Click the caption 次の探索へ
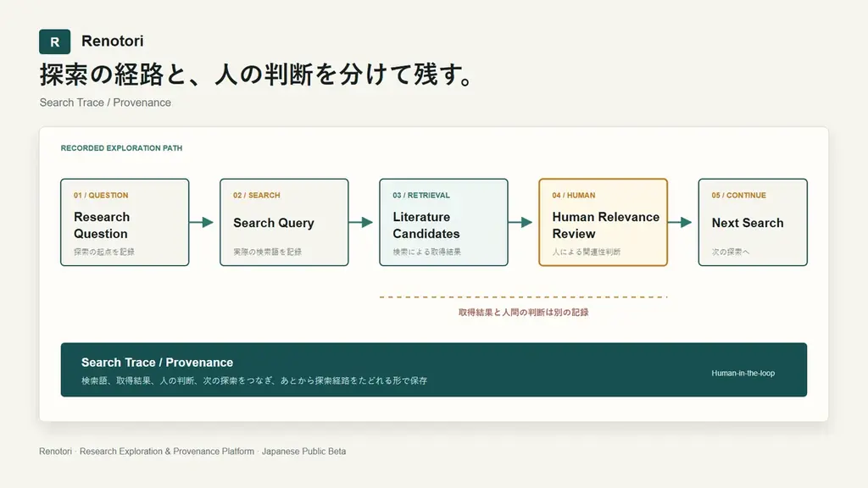868x488 pixels. pos(730,252)
